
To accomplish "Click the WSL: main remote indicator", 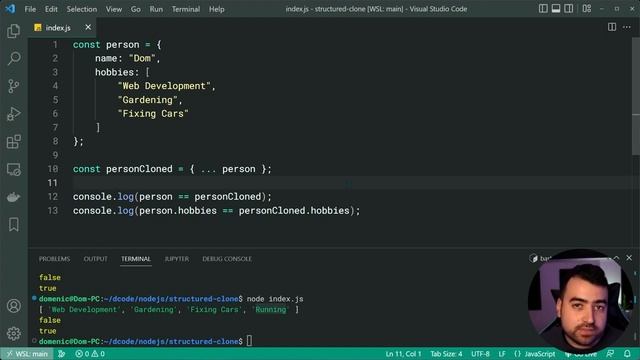I will (x=27, y=354).
